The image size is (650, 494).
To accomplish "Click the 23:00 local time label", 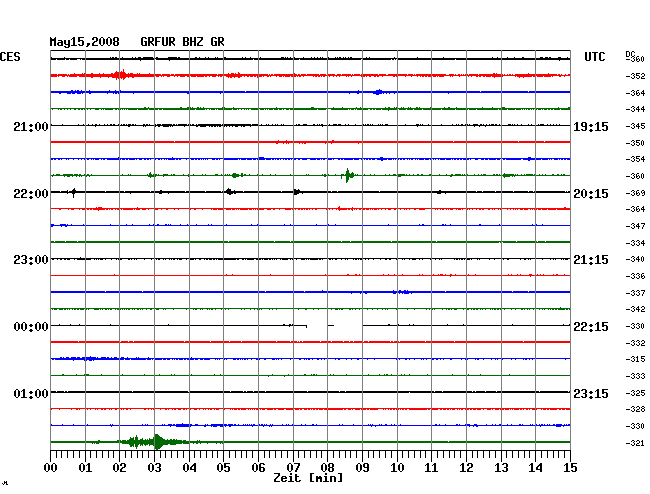I will point(31,260).
